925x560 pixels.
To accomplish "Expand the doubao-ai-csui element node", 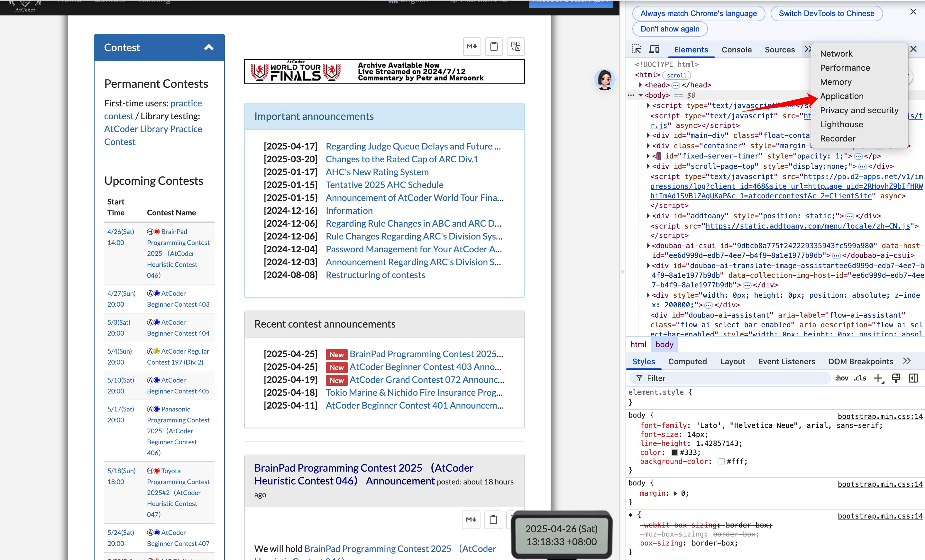I will pyautogui.click(x=648, y=246).
